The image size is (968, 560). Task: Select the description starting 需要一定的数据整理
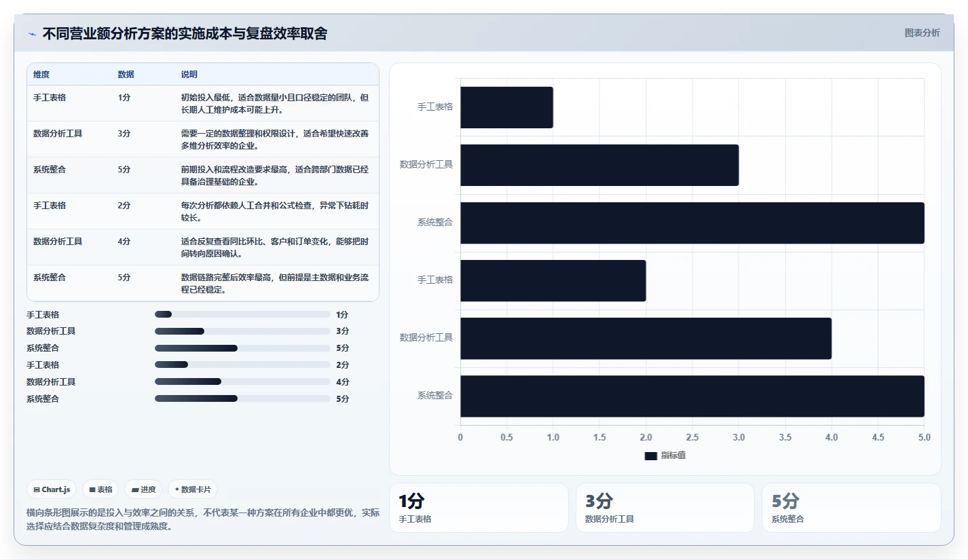pos(275,139)
